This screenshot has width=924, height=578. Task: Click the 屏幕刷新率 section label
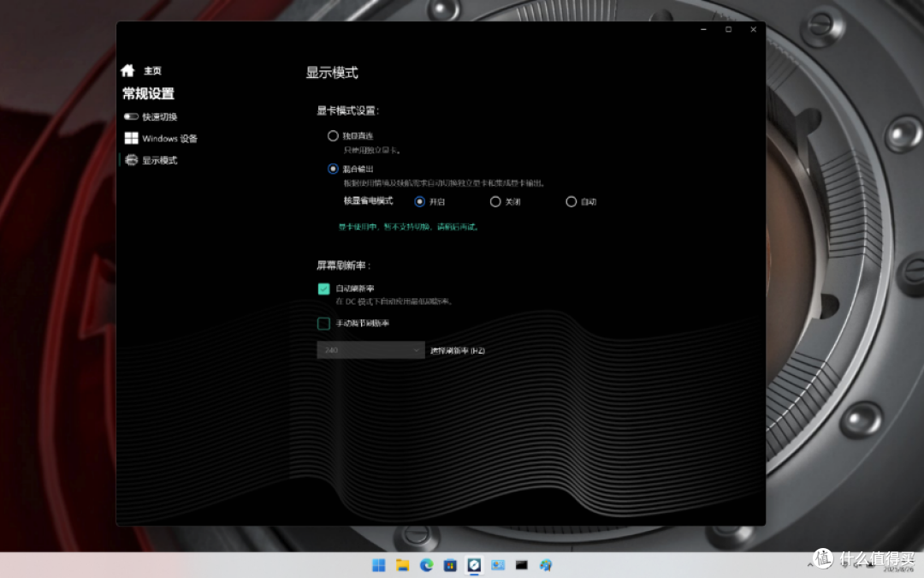coord(344,265)
